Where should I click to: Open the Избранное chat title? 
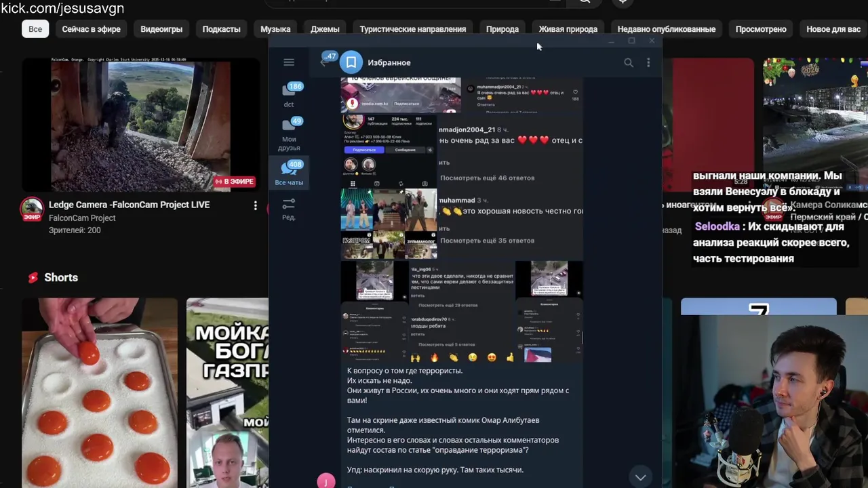389,62
